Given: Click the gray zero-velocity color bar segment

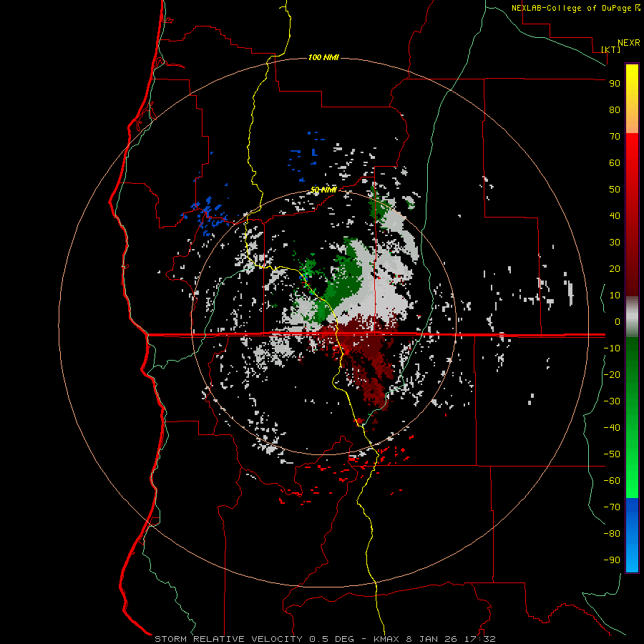Looking at the screenshot, I should tap(632, 317).
